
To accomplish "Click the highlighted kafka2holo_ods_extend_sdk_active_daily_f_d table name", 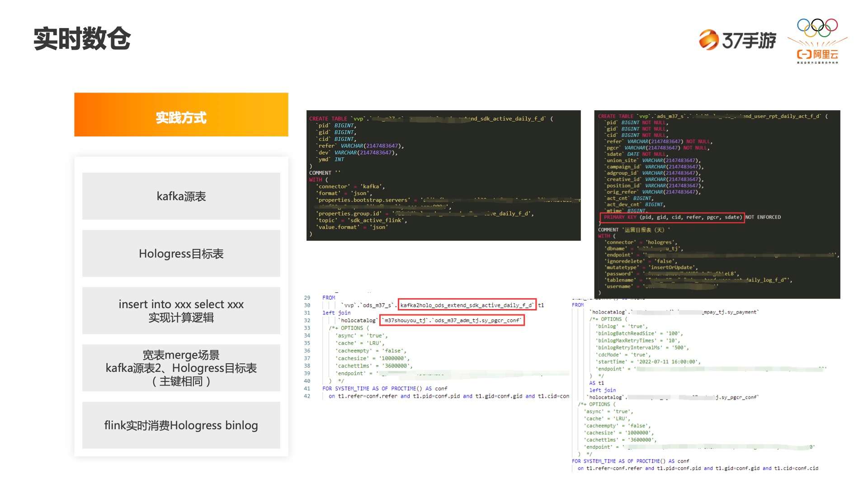I will pyautogui.click(x=467, y=305).
